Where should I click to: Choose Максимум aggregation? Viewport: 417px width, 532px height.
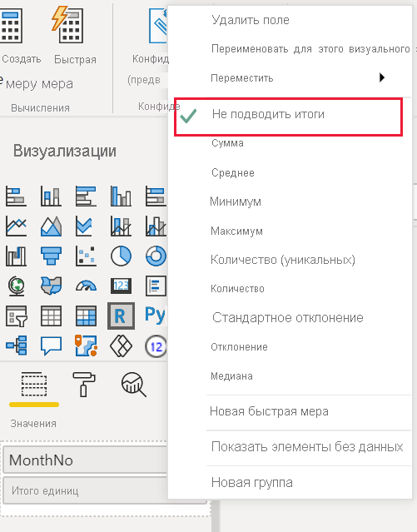coord(237,231)
